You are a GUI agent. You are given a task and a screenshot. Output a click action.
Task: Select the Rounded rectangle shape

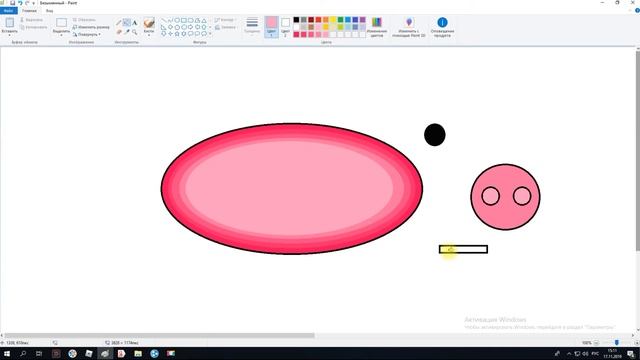pyautogui.click(x=191, y=20)
